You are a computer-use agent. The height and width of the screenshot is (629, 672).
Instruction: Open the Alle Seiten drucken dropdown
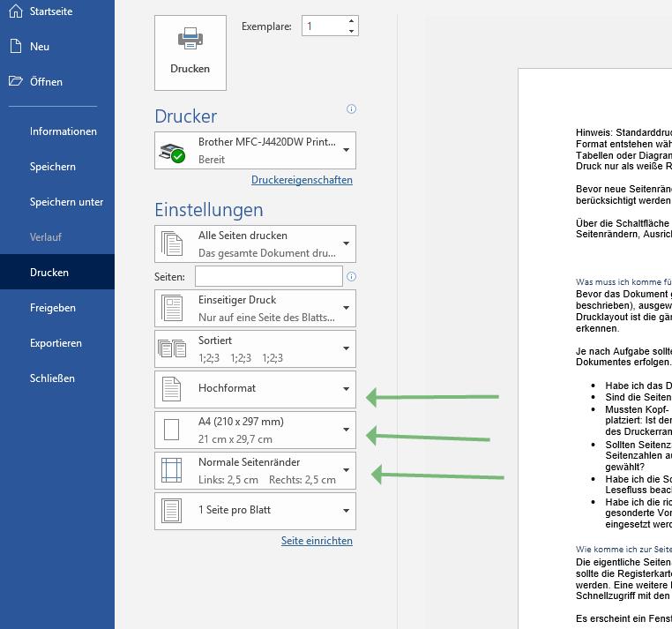click(346, 243)
